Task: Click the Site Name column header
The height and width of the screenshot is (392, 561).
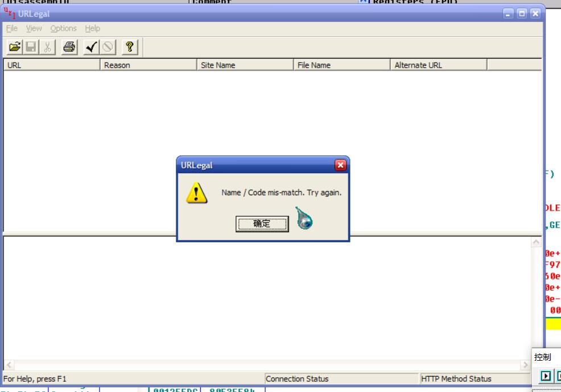Action: point(245,65)
